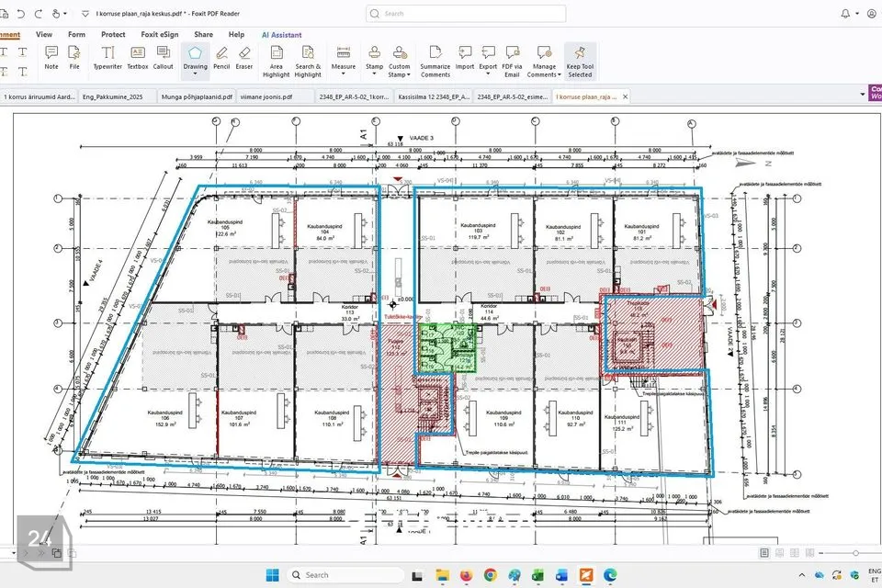Choose the Typewriter tool

pyautogui.click(x=108, y=58)
